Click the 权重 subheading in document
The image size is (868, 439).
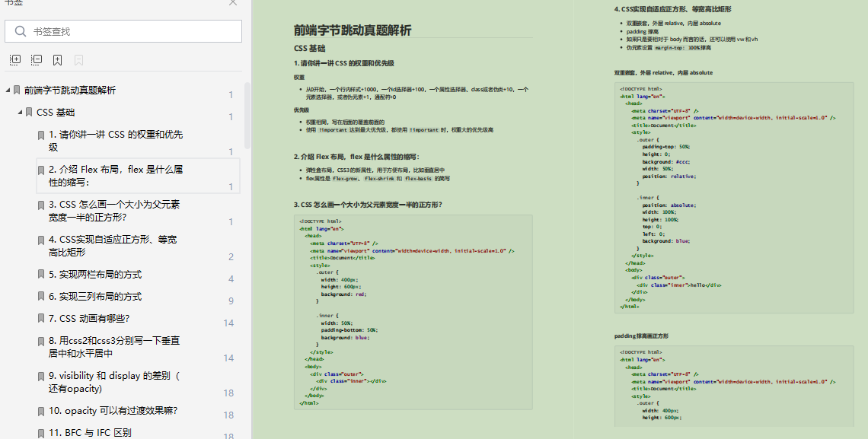pos(299,78)
